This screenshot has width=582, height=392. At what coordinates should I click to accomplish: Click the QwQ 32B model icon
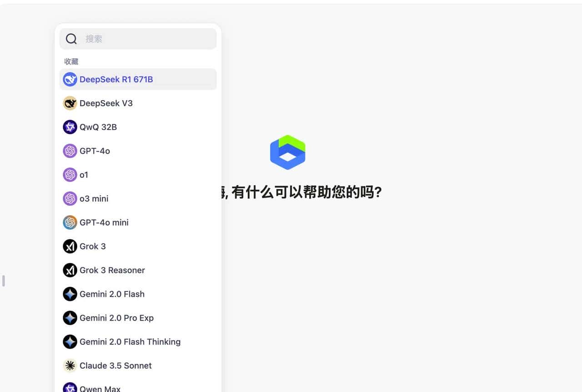pyautogui.click(x=70, y=127)
